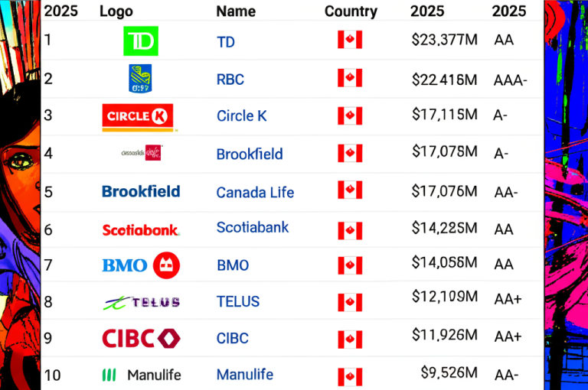Click the Canadian flag in TD row
This screenshot has width=588, height=390.
point(350,40)
